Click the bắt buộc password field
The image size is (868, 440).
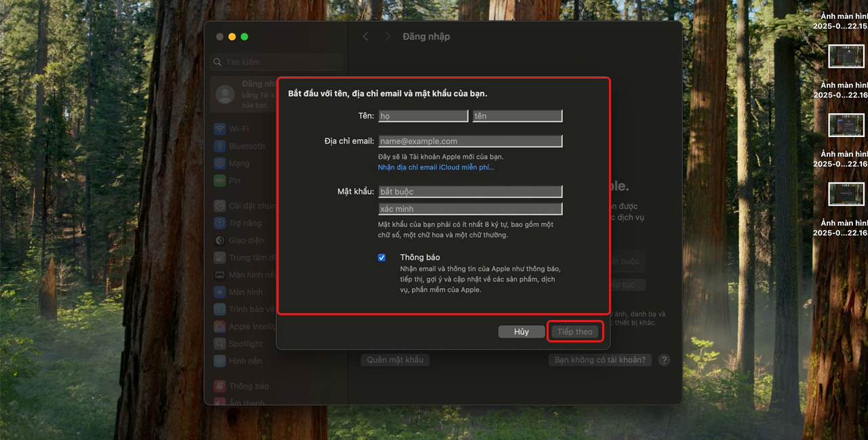click(x=470, y=192)
